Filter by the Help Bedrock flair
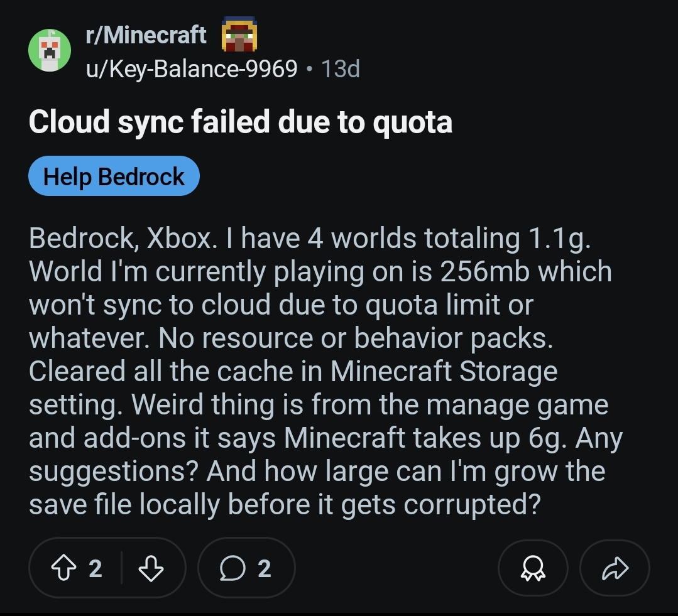678x616 pixels. coord(114,176)
